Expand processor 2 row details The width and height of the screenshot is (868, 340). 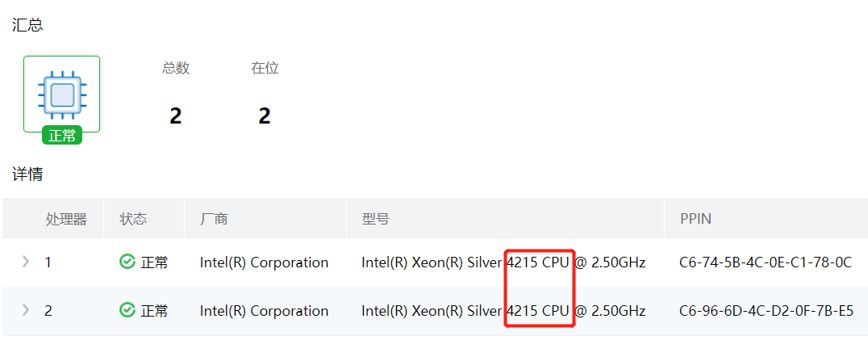(x=25, y=310)
